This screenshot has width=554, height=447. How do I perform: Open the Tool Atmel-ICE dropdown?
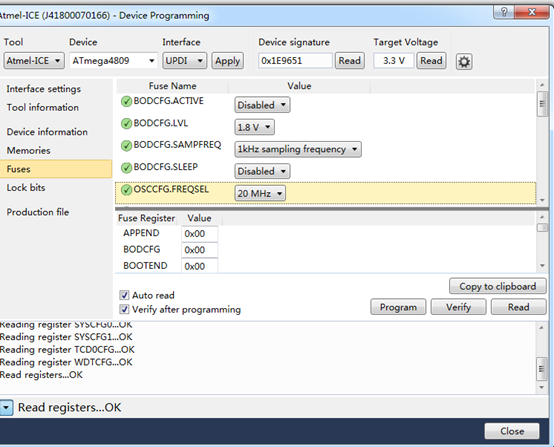34,61
